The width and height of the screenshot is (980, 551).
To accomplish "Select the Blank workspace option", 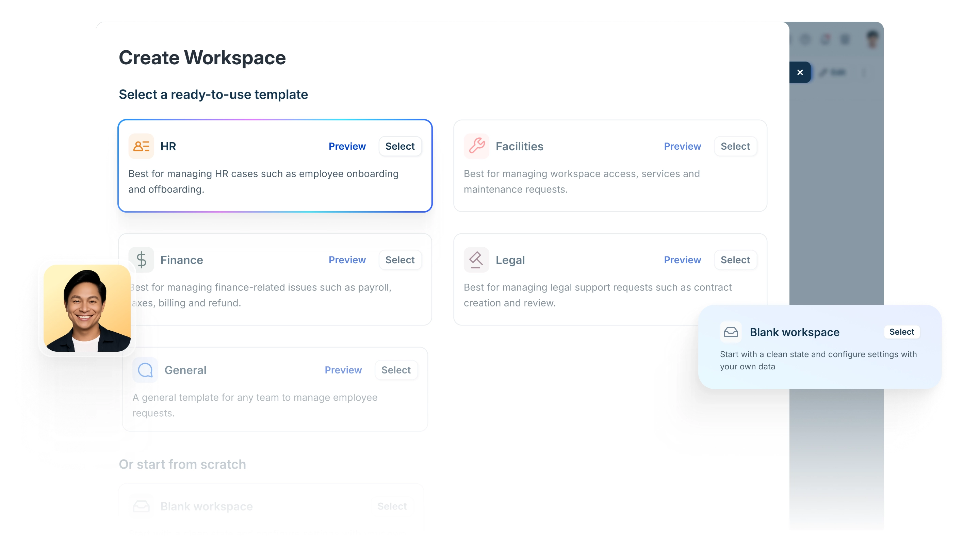I will 901,332.
